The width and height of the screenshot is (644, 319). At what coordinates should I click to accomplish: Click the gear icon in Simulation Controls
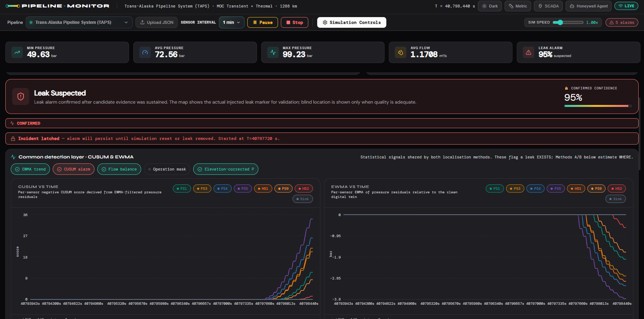[325, 22]
